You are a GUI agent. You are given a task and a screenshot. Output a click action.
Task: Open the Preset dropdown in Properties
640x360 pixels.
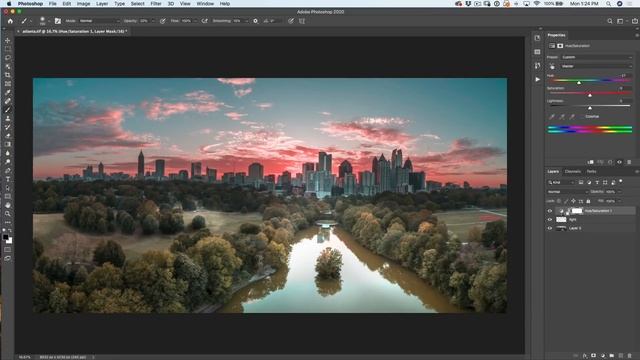click(596, 57)
